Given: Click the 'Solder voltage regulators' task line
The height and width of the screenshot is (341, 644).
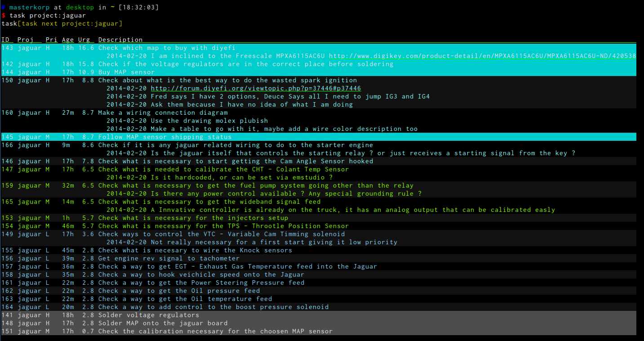Looking at the screenshot, I should [148, 315].
